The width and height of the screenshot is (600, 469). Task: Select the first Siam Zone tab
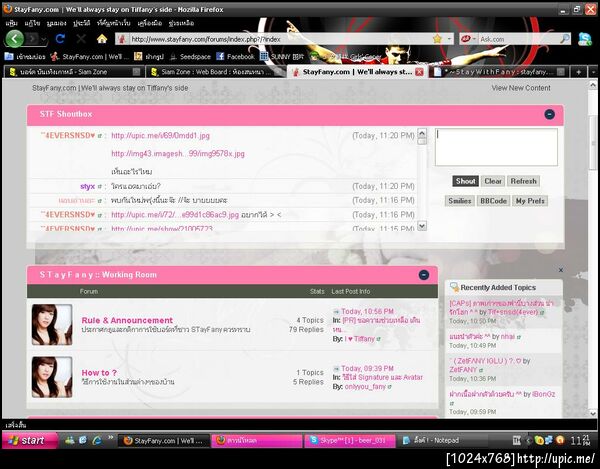73,72
